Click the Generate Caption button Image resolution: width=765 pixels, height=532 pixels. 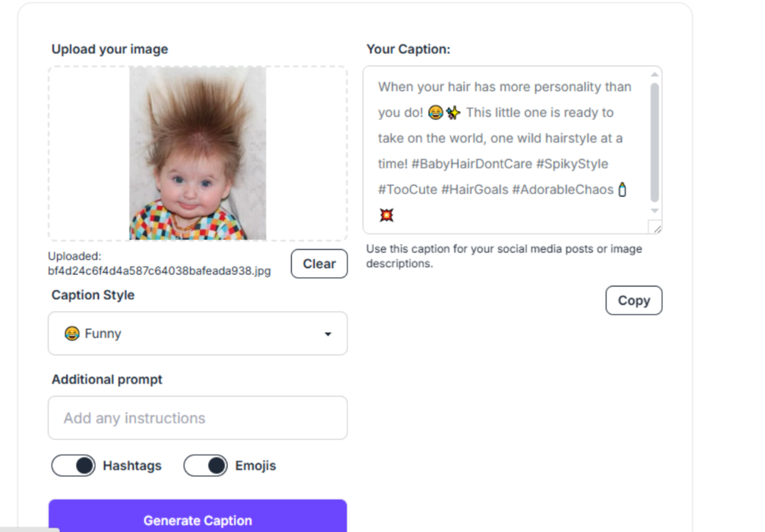pos(198,518)
